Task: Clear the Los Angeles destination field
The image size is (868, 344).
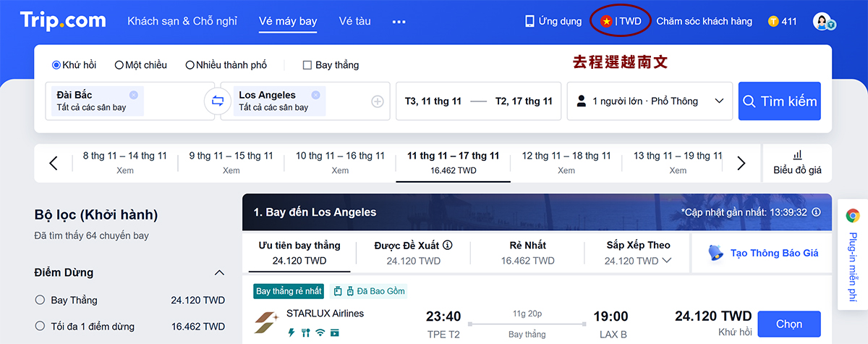Action: pyautogui.click(x=315, y=95)
